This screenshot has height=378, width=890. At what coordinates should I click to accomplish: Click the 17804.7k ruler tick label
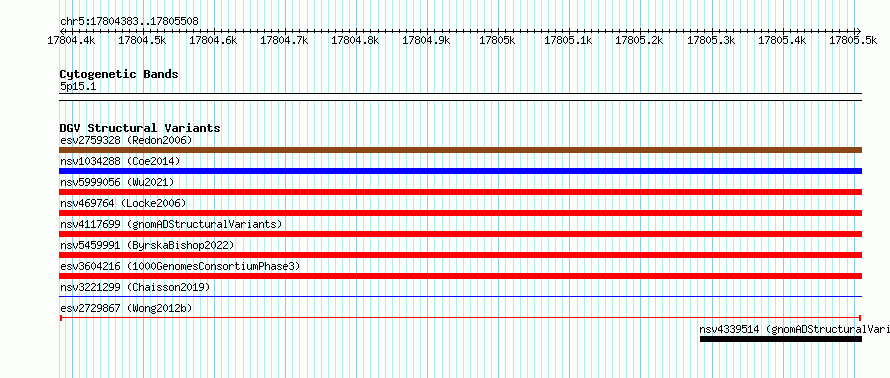tap(284, 40)
